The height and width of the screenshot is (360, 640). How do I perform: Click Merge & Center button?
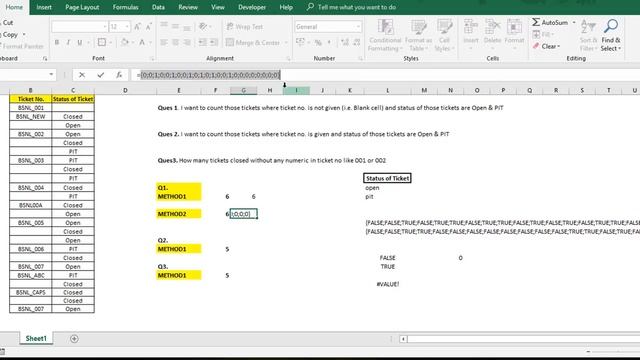[x=253, y=42]
